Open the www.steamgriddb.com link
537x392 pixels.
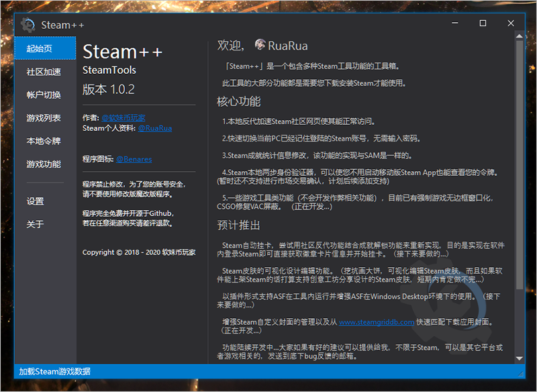click(376, 322)
